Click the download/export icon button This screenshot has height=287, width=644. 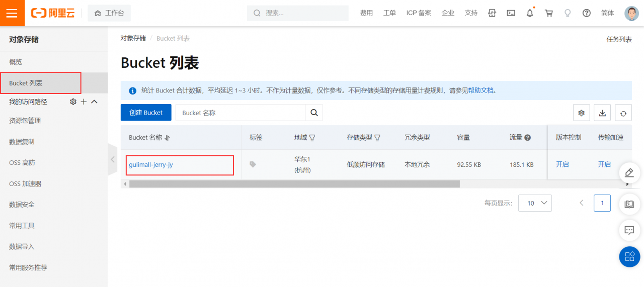click(602, 113)
